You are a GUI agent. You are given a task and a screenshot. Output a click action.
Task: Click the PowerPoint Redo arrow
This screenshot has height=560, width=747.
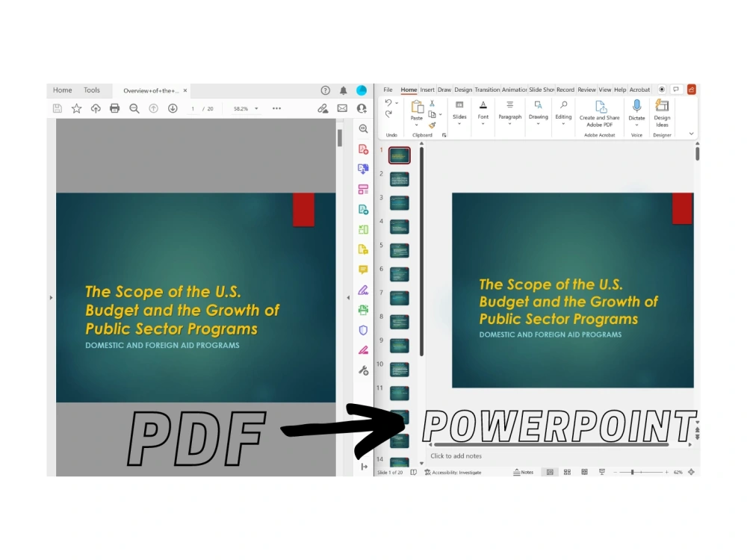click(388, 113)
